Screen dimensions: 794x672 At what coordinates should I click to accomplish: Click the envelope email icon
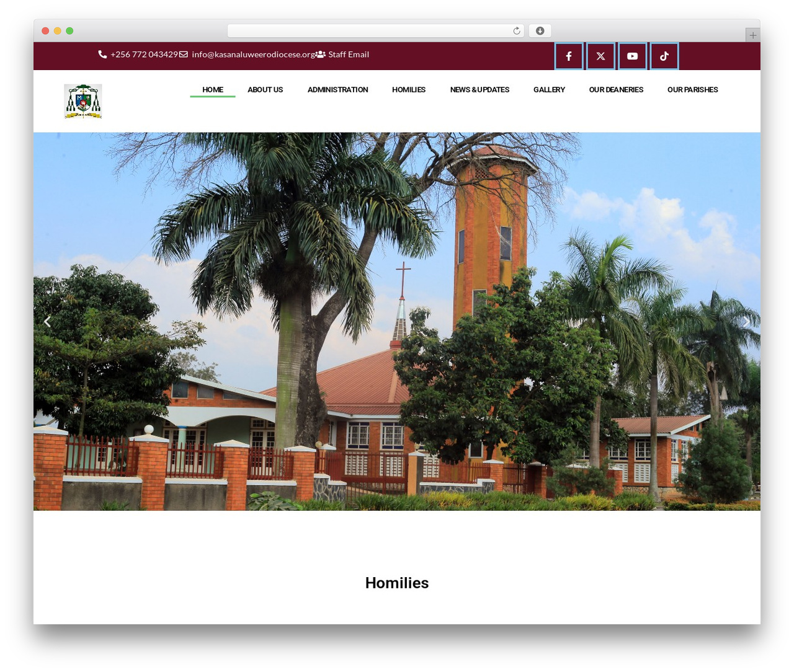[184, 55]
